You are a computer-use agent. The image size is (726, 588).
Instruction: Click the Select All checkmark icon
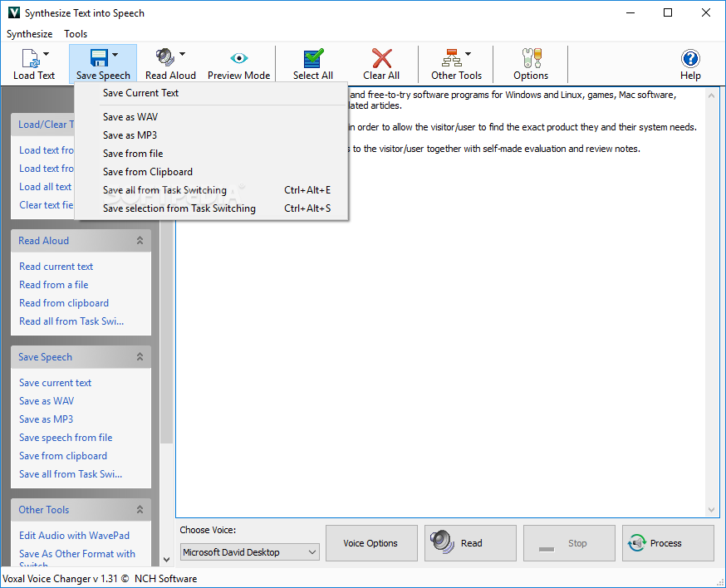[x=313, y=58]
